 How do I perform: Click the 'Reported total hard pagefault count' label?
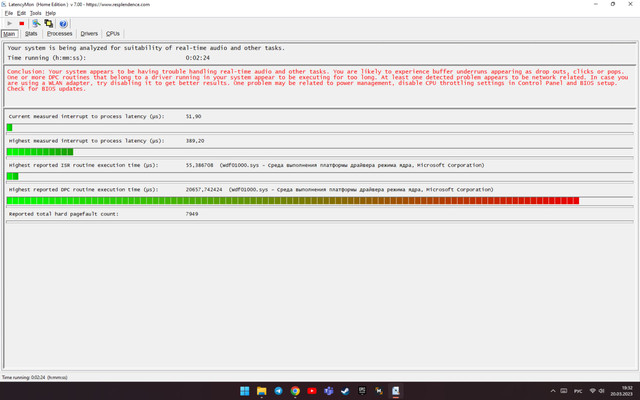(x=64, y=214)
